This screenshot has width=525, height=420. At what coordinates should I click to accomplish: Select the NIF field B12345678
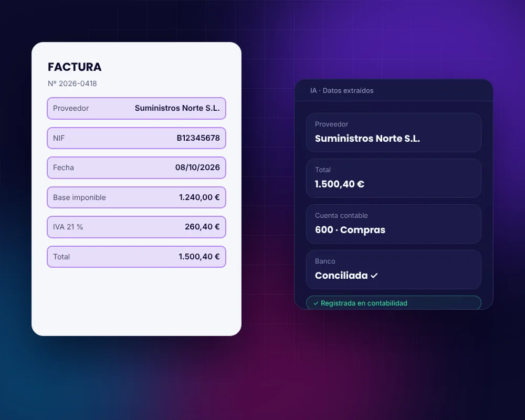(x=136, y=138)
